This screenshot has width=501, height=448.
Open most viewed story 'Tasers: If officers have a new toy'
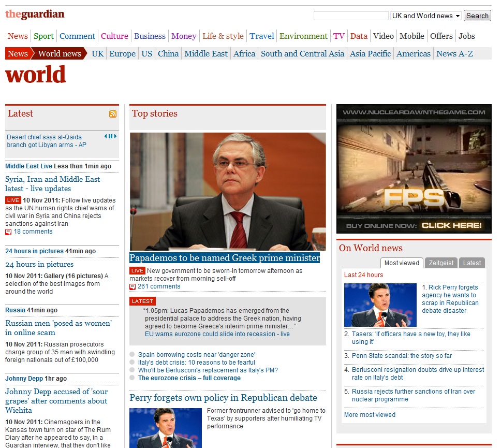coord(411,338)
